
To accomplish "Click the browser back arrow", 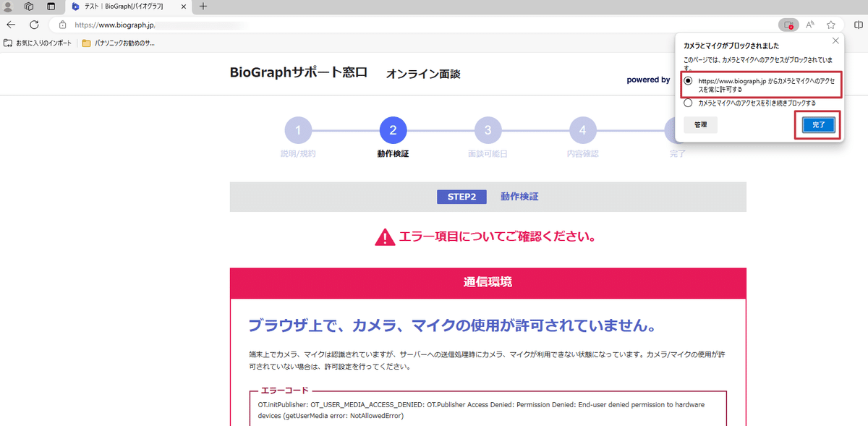I will (11, 25).
